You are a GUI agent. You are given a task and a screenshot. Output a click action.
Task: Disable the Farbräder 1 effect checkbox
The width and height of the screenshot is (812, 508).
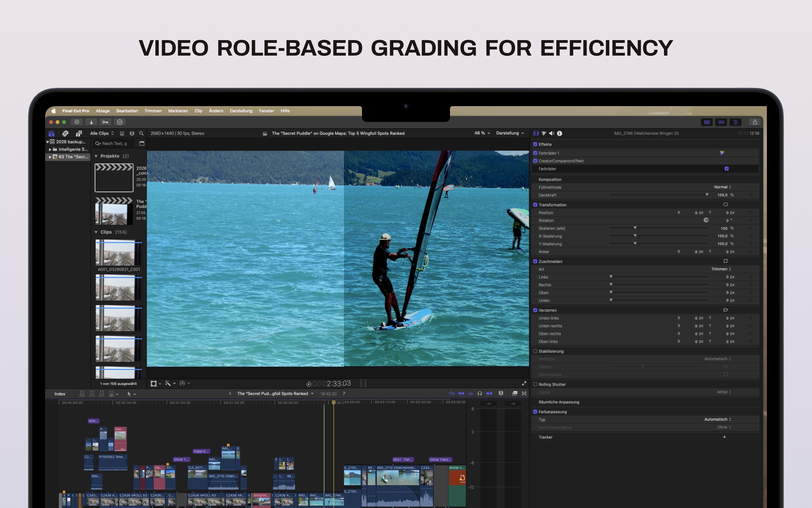click(535, 153)
